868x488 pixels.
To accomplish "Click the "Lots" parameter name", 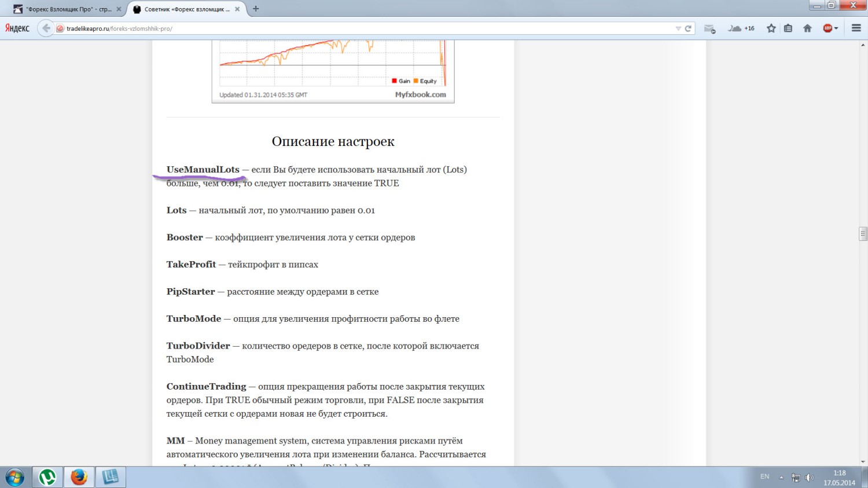I will coord(176,210).
